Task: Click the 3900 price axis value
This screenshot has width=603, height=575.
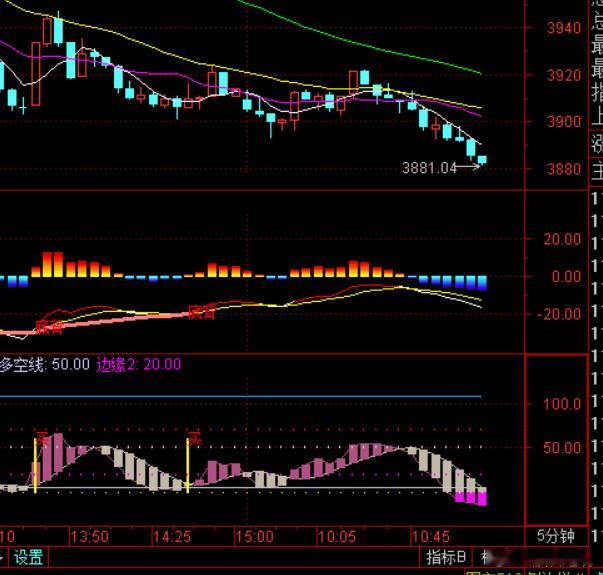Action: tap(564, 122)
